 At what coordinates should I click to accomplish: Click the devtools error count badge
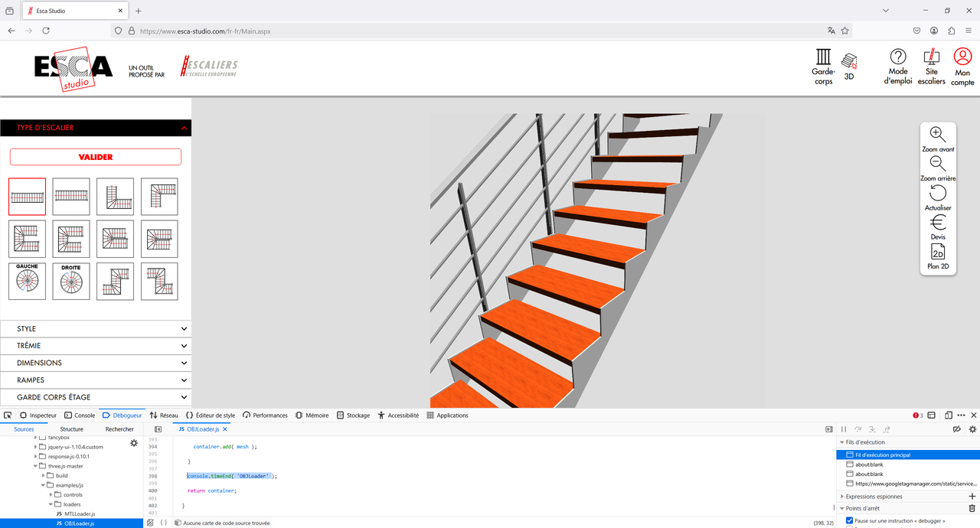(x=918, y=416)
